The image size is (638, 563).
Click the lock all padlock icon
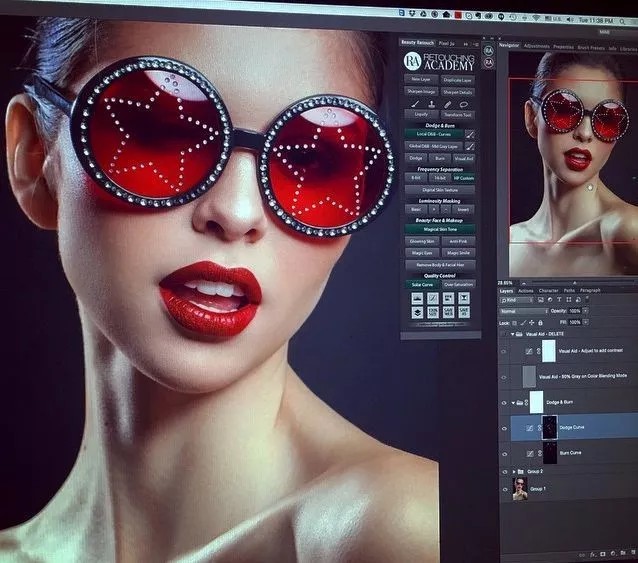(540, 323)
